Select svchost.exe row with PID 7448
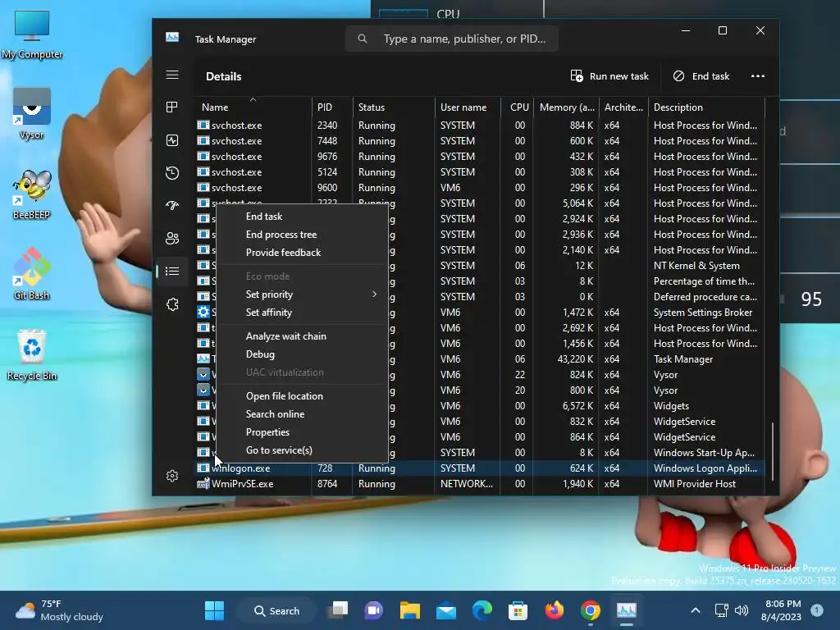Viewport: 840px width, 630px height. pos(480,141)
